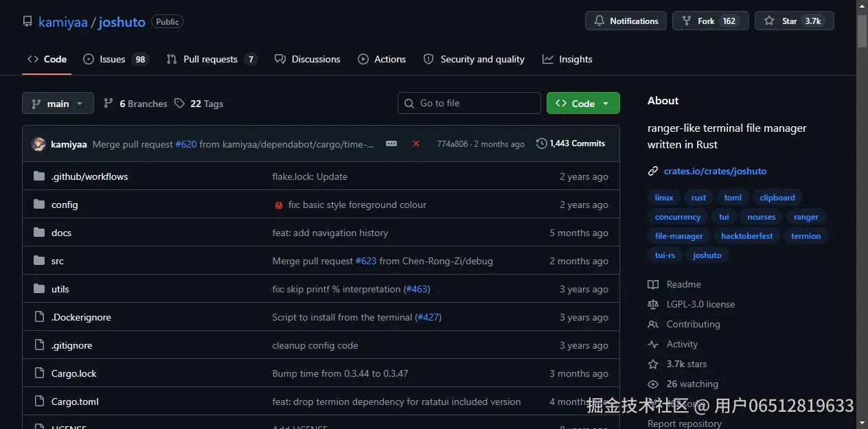Open the .Dockerignore file
The width and height of the screenshot is (868, 429).
tap(81, 317)
